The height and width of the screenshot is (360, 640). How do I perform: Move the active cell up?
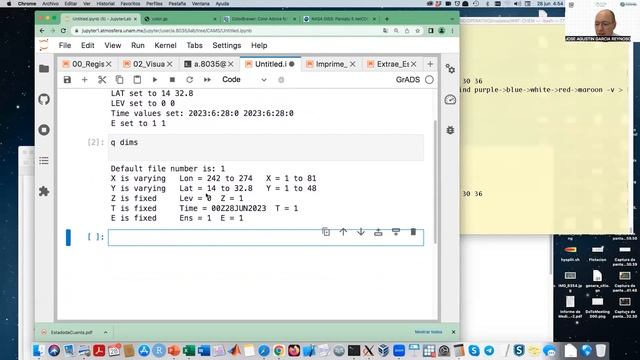(343, 232)
